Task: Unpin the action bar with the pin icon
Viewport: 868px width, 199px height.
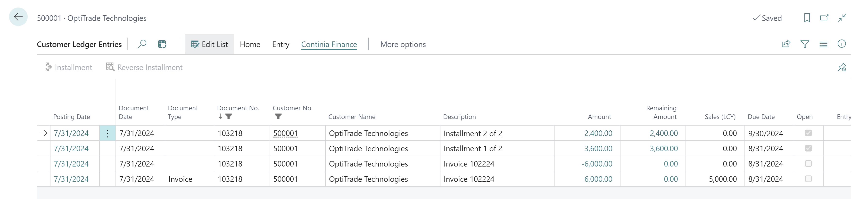Action: coord(842,67)
